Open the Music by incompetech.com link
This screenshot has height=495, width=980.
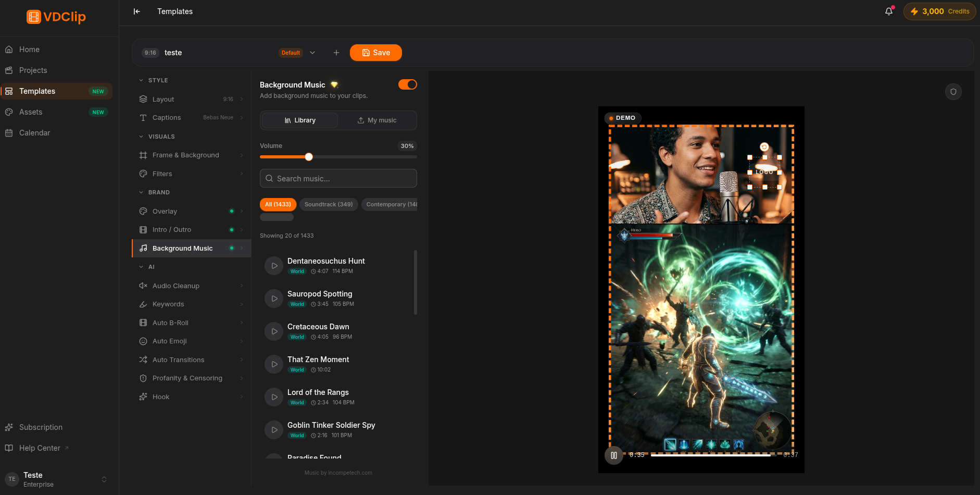click(x=338, y=473)
